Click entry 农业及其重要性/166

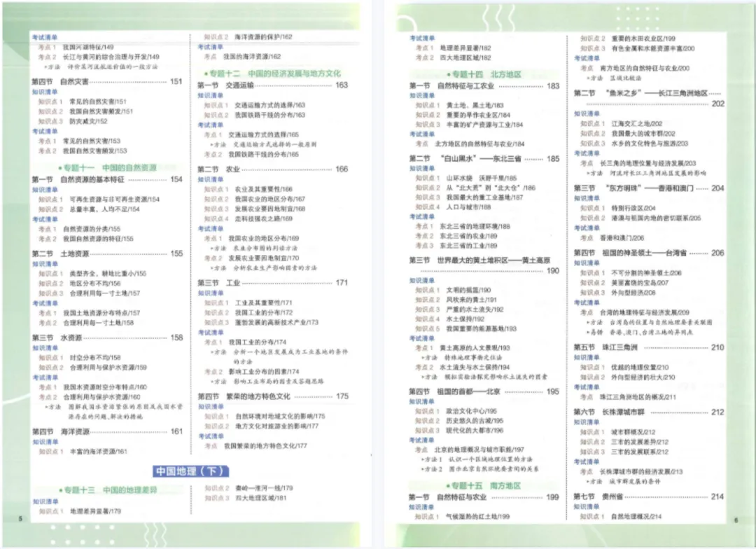click(264, 189)
